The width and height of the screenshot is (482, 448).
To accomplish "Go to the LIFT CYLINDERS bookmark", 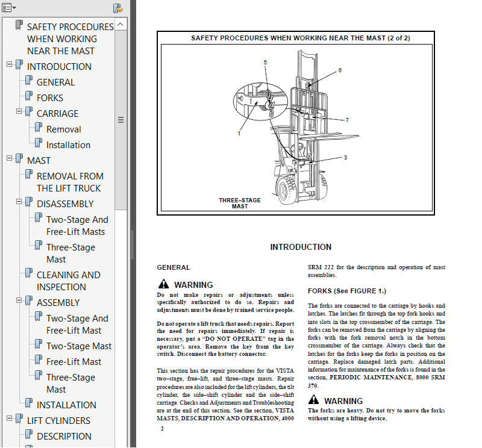I will click(58, 421).
